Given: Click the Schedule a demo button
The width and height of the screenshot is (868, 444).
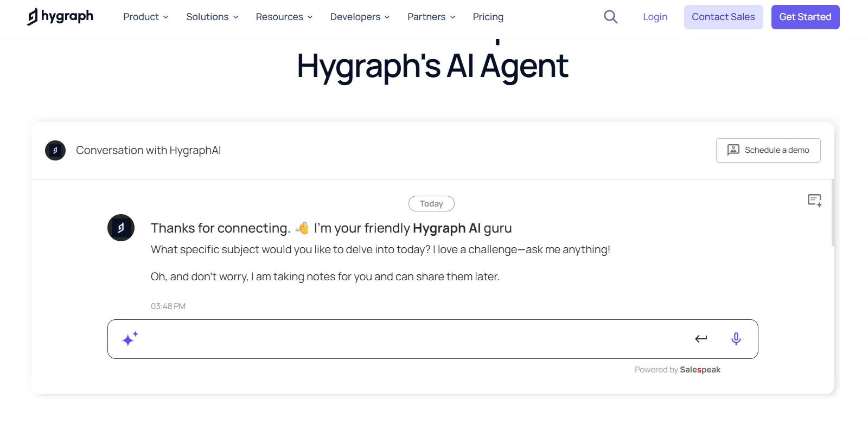Looking at the screenshot, I should coord(768,150).
